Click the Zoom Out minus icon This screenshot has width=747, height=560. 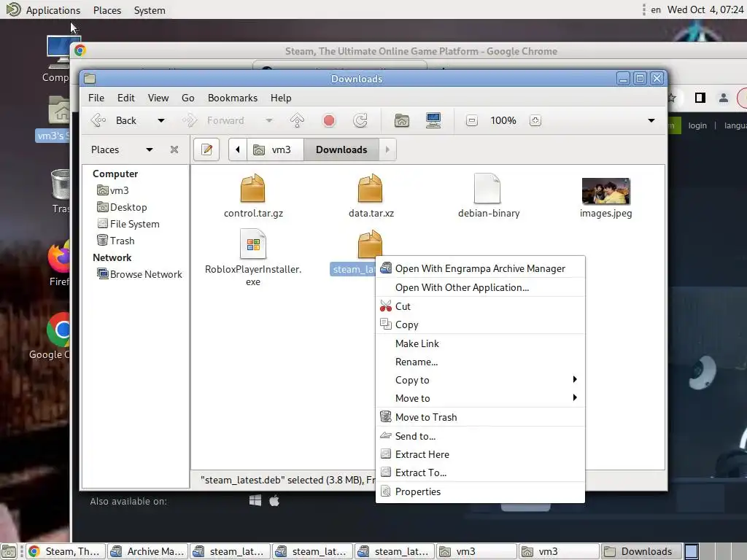tap(472, 120)
